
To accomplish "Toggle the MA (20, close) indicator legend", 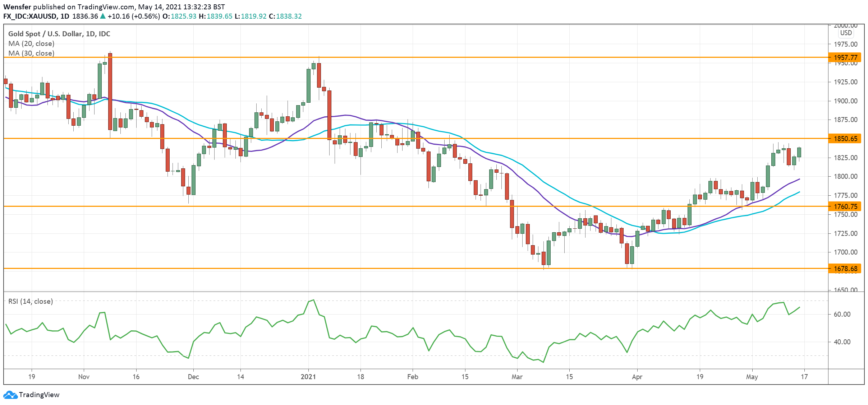I will point(31,43).
